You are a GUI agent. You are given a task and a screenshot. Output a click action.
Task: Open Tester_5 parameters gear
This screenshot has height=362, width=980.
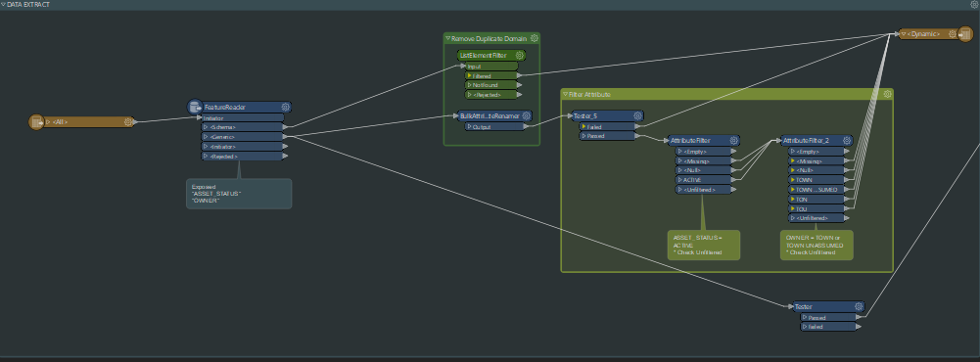(x=637, y=115)
